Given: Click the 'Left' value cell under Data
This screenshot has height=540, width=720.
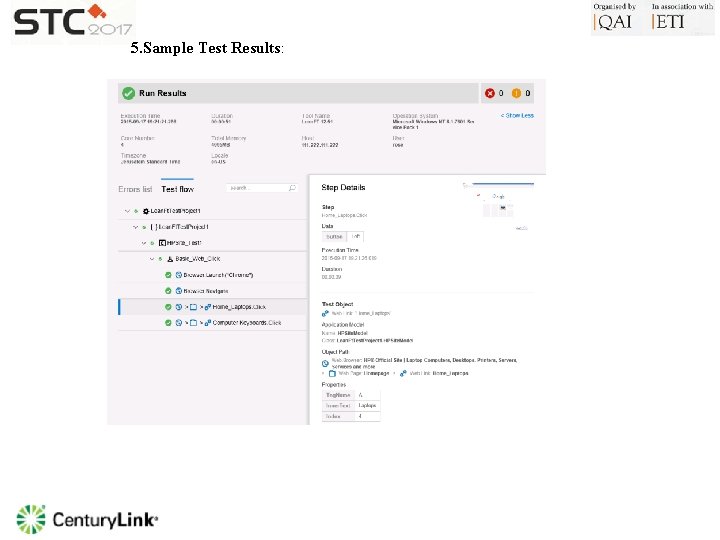Looking at the screenshot, I should 355,237.
